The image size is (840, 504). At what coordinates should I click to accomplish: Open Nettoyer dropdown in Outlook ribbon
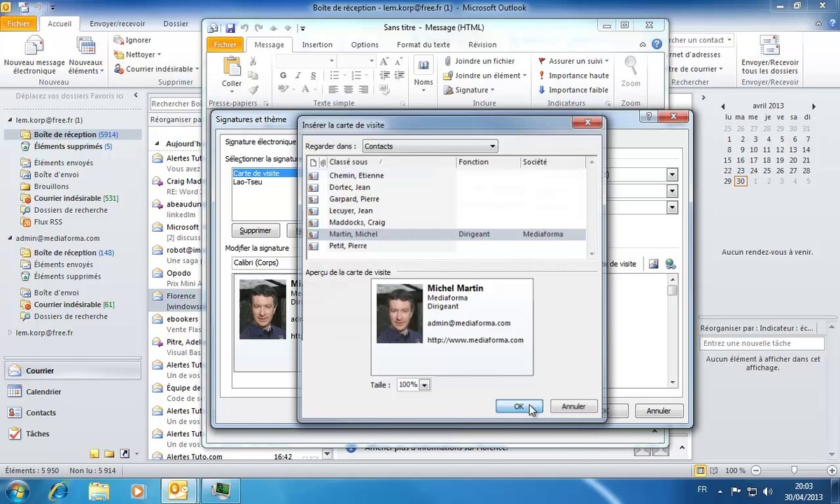pos(137,55)
